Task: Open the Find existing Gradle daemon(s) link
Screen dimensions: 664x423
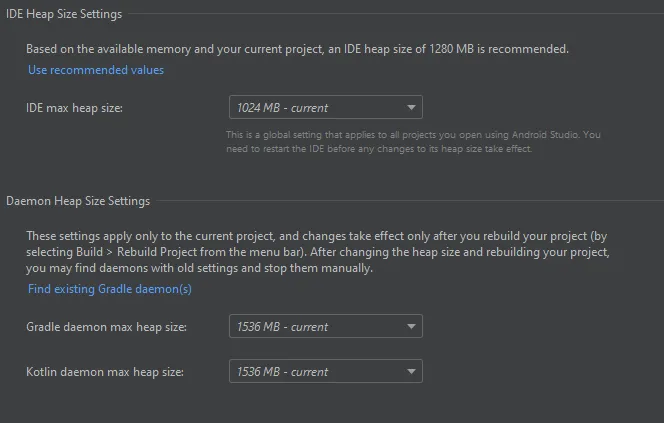Action: [110, 289]
